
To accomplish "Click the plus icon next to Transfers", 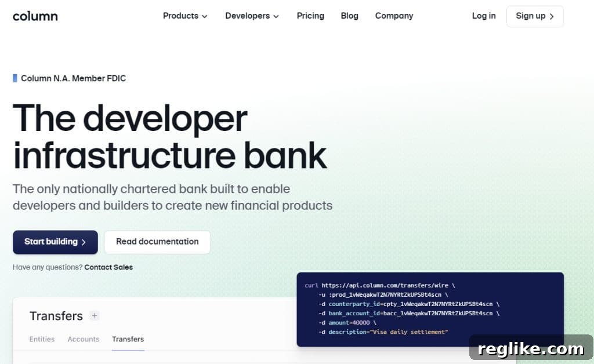I will pos(95,315).
